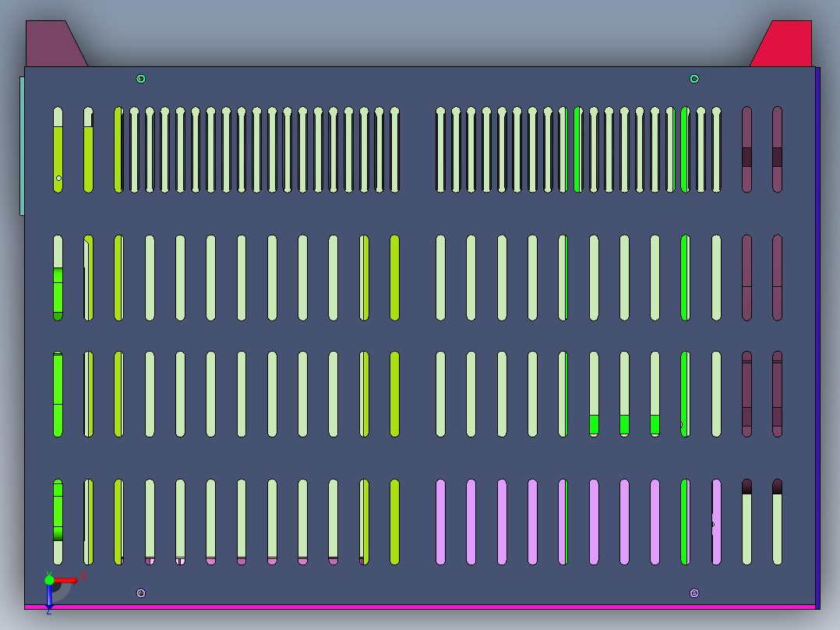This screenshot has height=630, width=840.
Task: Click the blue Z axis of the triad
Action: (49, 596)
